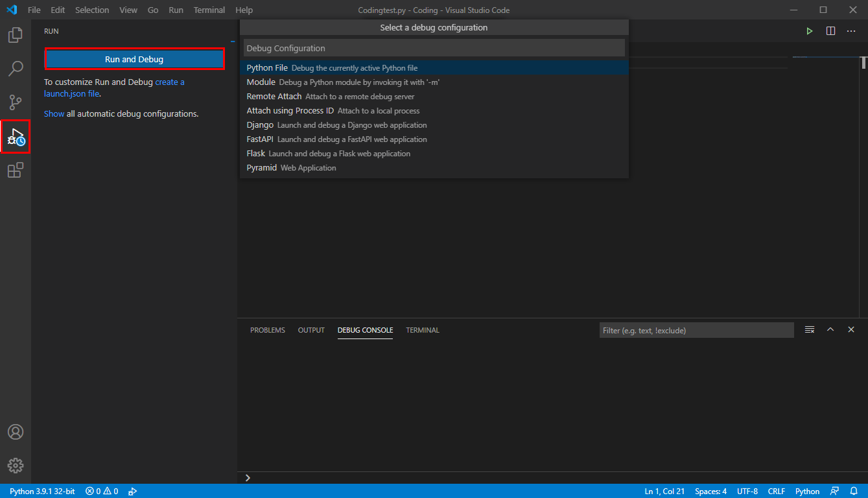Switch to the Terminal tab

click(423, 330)
